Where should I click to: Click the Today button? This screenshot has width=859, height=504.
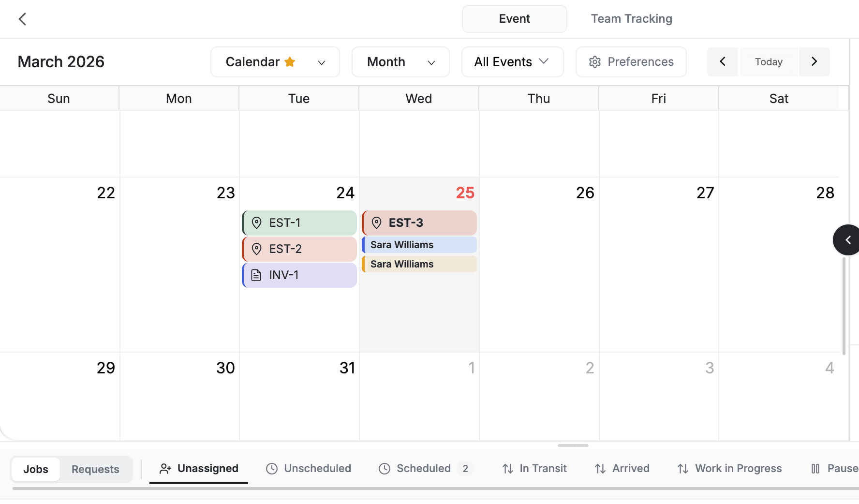coord(769,61)
